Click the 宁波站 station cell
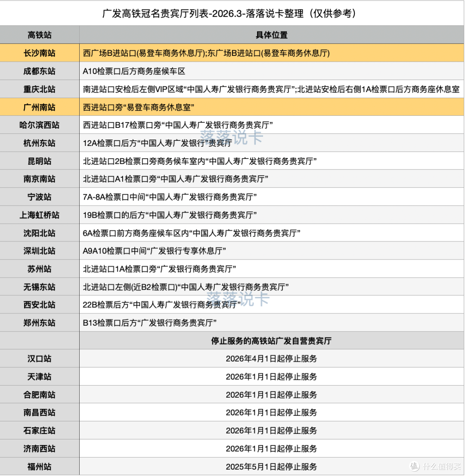Viewport: 465px width, 476px height. [x=40, y=197]
